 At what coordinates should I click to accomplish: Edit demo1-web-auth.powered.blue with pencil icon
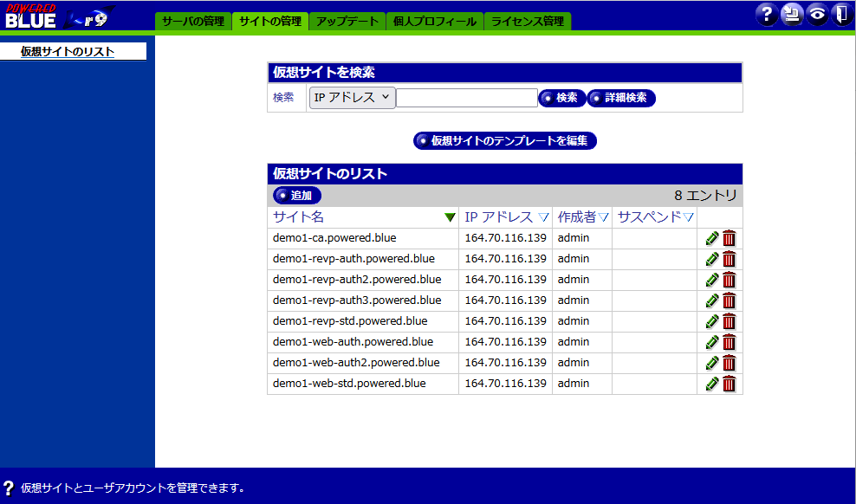point(712,342)
